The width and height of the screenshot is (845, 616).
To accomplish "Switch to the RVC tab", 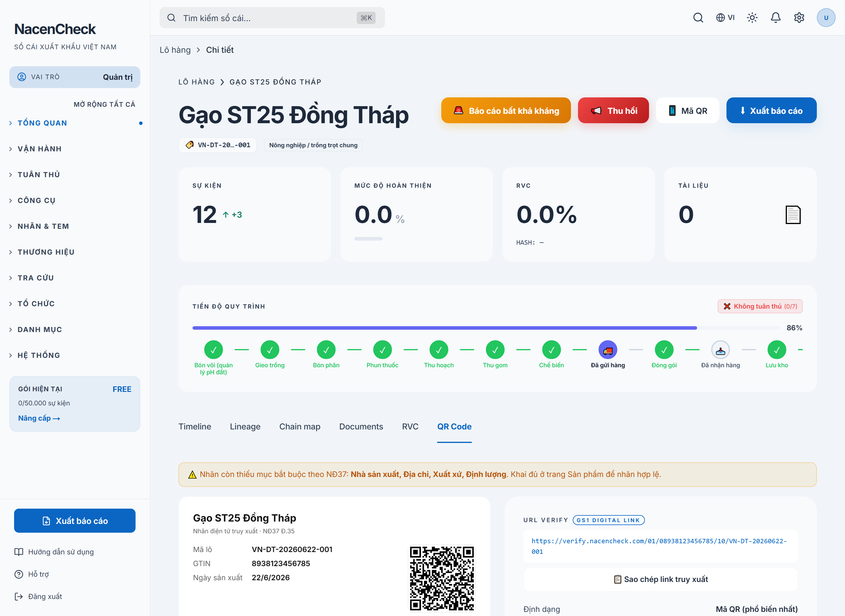I will [410, 427].
